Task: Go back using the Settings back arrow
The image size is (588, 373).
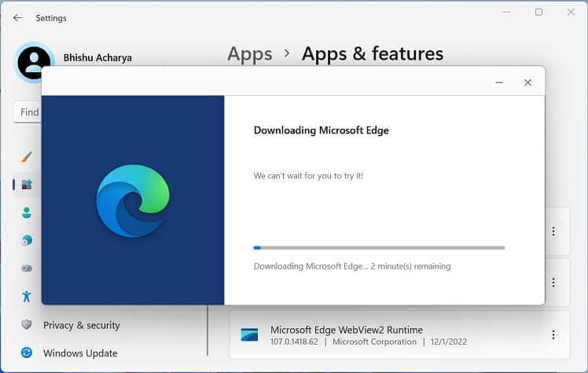Action: pos(17,17)
